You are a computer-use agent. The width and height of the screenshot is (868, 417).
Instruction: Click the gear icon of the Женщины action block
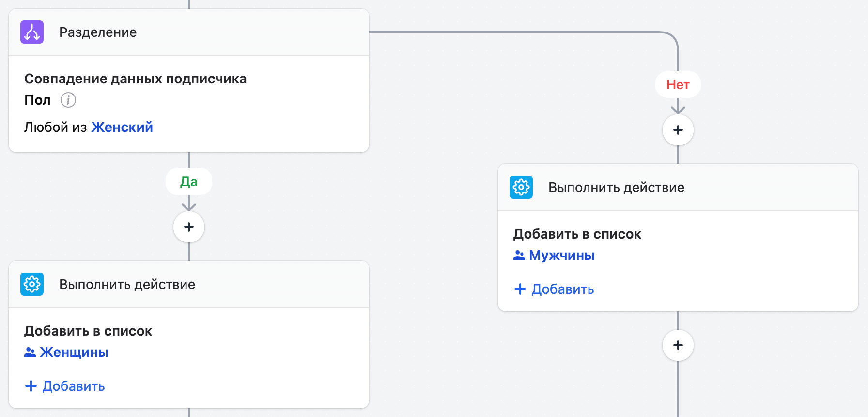(32, 284)
